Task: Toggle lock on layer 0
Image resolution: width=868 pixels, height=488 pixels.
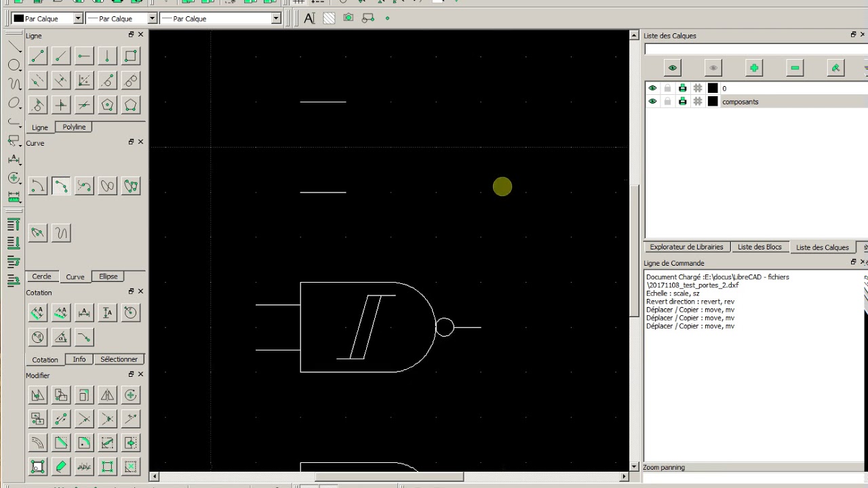Action: tap(667, 88)
